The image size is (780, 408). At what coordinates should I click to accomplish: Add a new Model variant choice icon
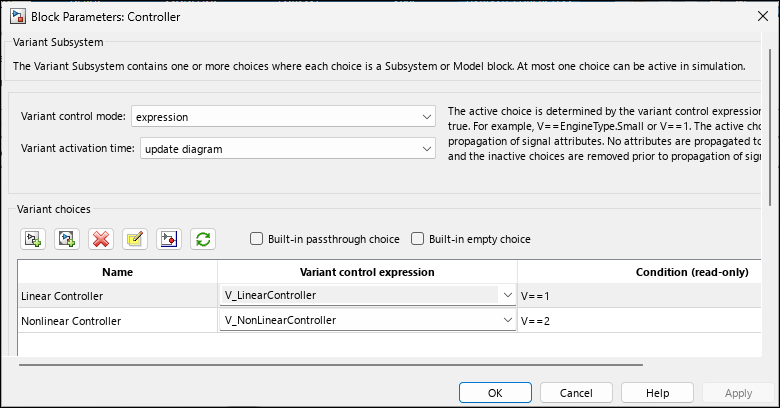click(67, 239)
